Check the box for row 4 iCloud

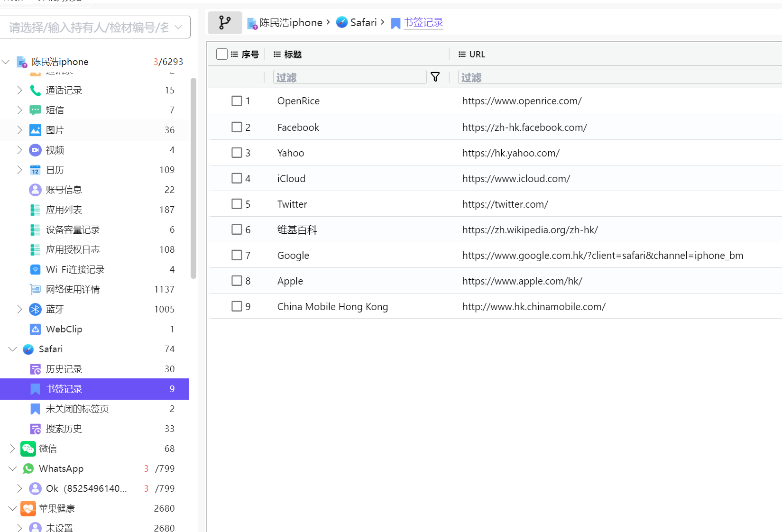237,178
